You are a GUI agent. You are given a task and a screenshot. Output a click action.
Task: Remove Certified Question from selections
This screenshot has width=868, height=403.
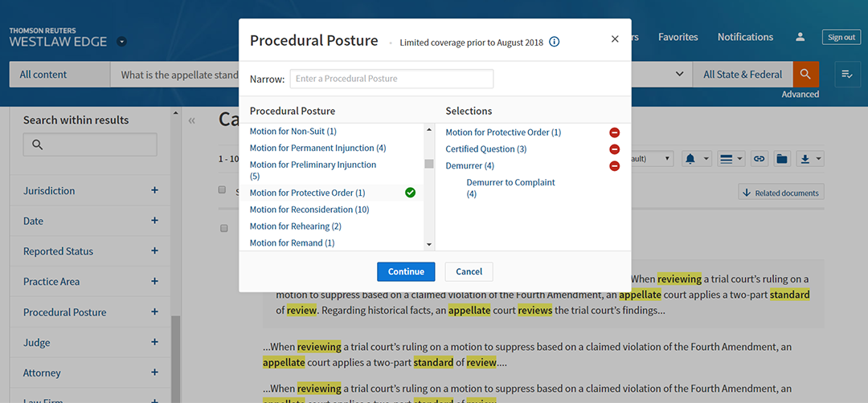[x=615, y=149]
